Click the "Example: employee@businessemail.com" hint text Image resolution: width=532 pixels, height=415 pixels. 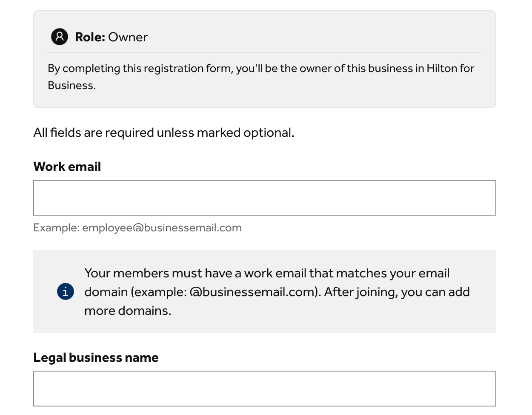[x=137, y=228]
